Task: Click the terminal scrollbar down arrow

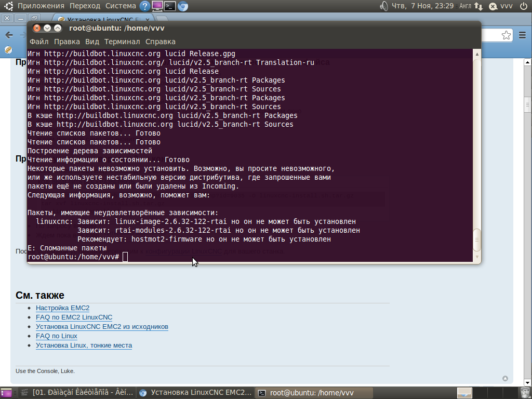Action: tap(477, 257)
